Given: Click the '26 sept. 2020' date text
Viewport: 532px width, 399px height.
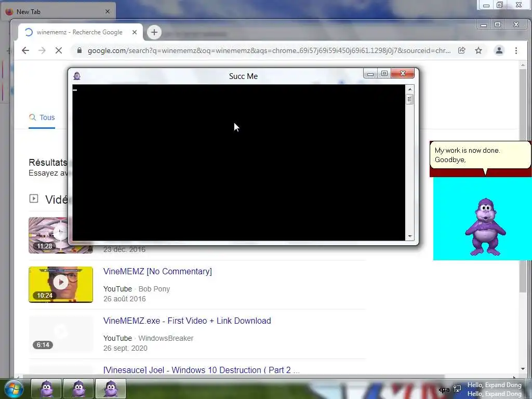Looking at the screenshot, I should coord(125,348).
